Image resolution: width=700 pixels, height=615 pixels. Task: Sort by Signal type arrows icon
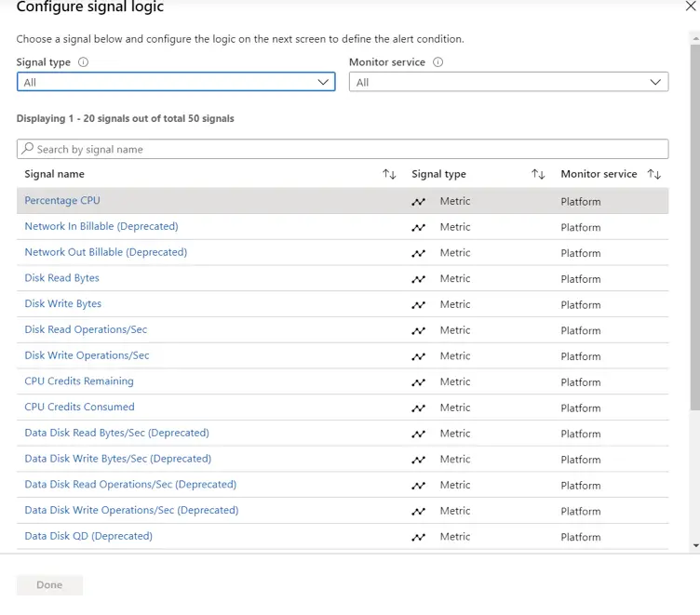point(538,175)
